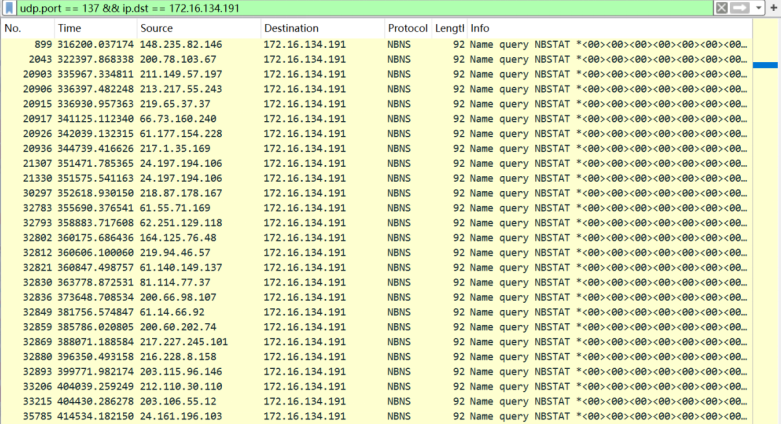Select source address 212.110.30.110
Screen dimensions: 782x424
tap(181, 387)
